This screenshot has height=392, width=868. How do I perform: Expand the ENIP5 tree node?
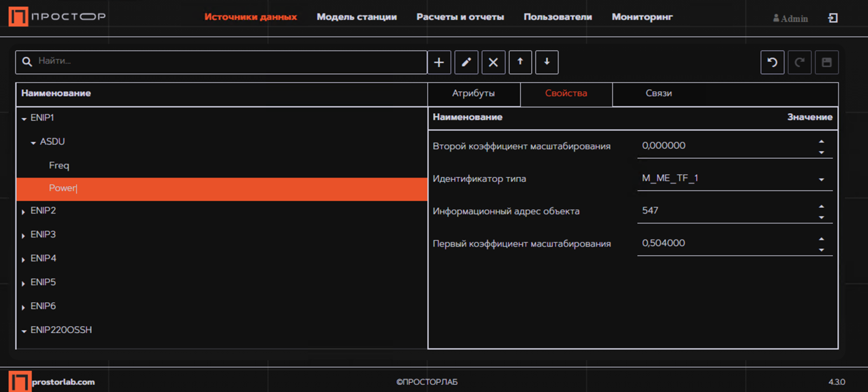(x=24, y=283)
